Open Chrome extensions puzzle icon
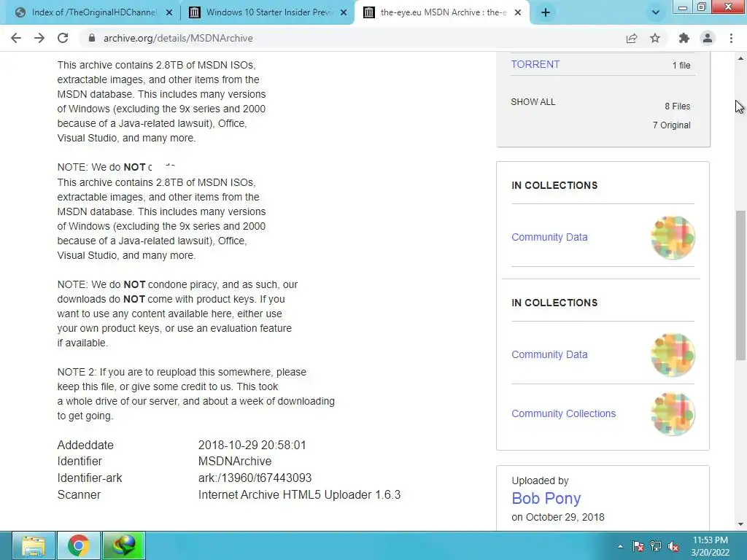The height and width of the screenshot is (560, 747). (x=684, y=38)
